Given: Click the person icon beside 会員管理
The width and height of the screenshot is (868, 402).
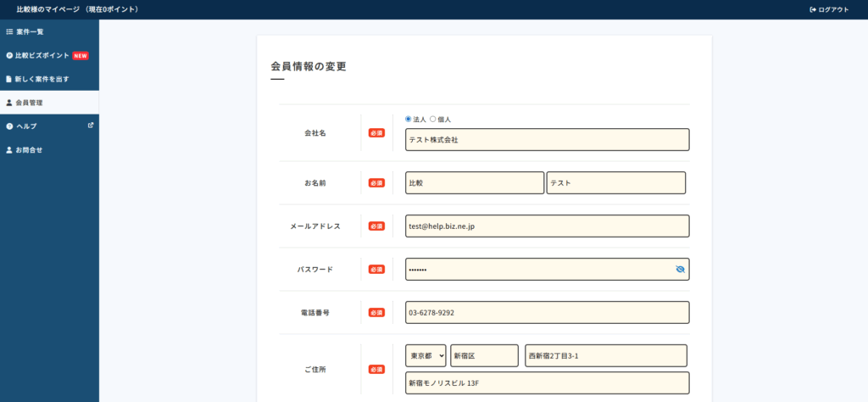Looking at the screenshot, I should click(x=9, y=103).
